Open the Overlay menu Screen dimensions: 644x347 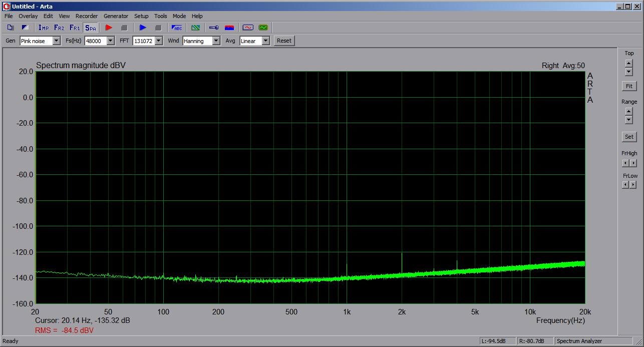pos(28,16)
